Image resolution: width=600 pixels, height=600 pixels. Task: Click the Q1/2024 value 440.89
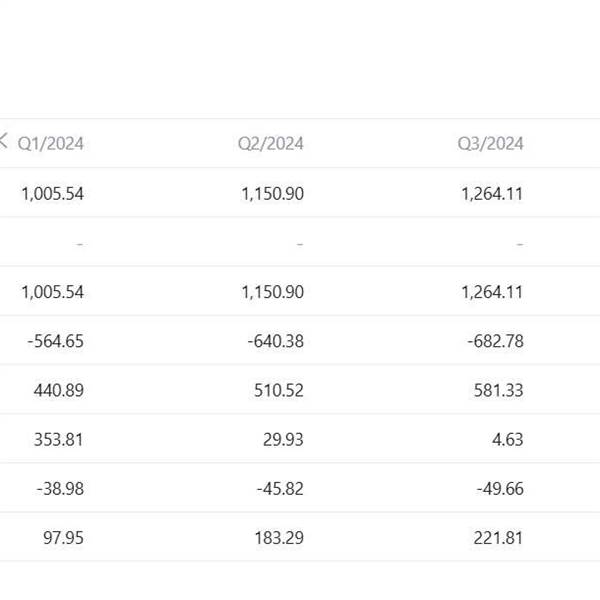pyautogui.click(x=59, y=390)
